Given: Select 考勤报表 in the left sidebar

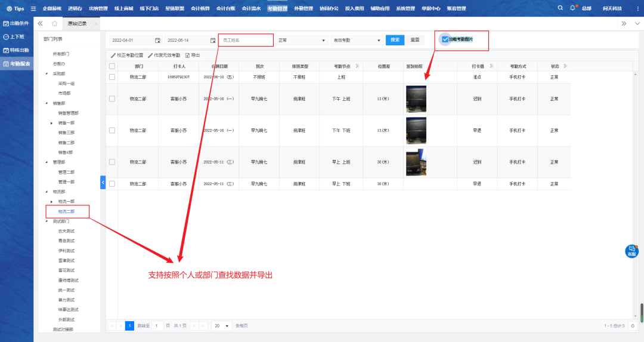Looking at the screenshot, I should (17, 63).
